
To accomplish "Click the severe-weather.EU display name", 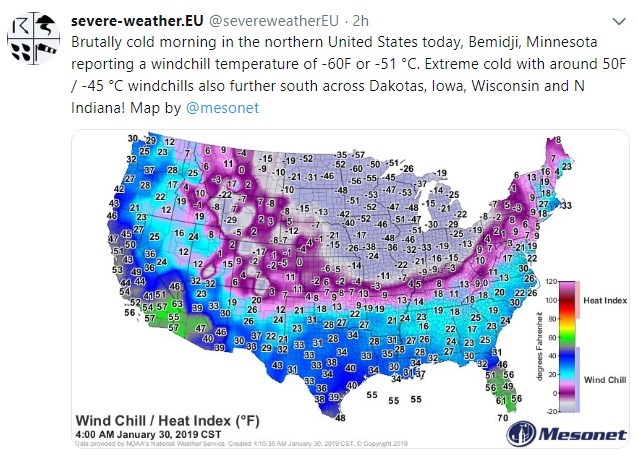I will [137, 21].
